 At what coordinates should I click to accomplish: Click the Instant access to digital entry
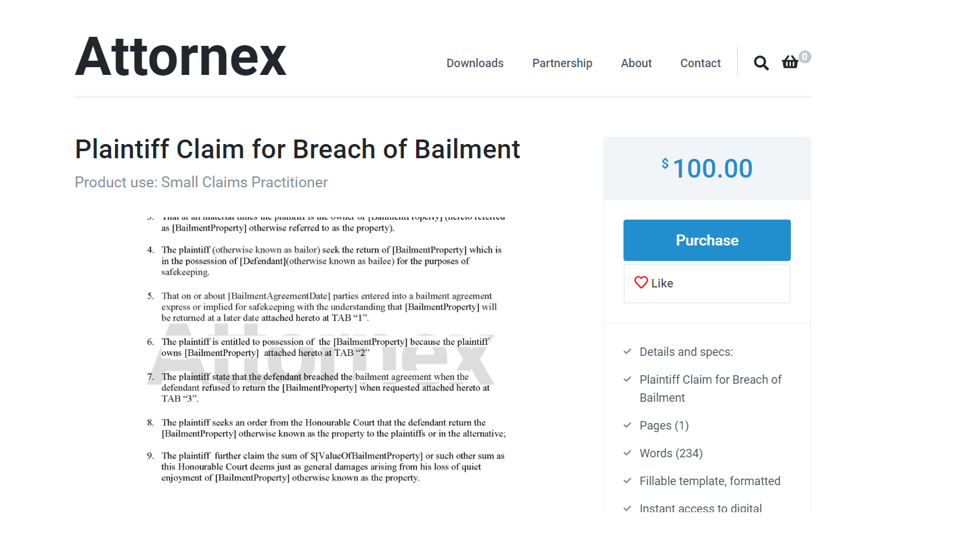(700, 508)
